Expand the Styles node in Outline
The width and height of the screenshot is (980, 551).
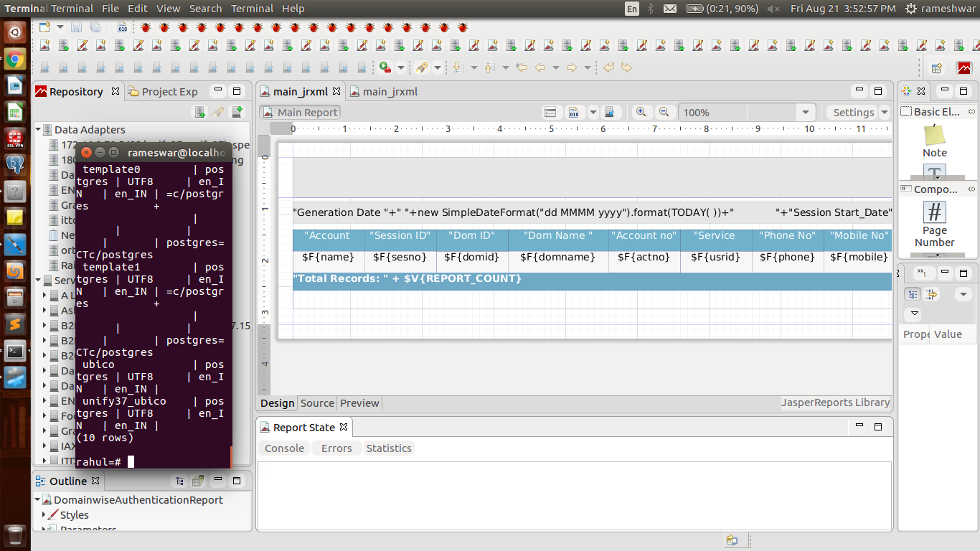click(44, 515)
